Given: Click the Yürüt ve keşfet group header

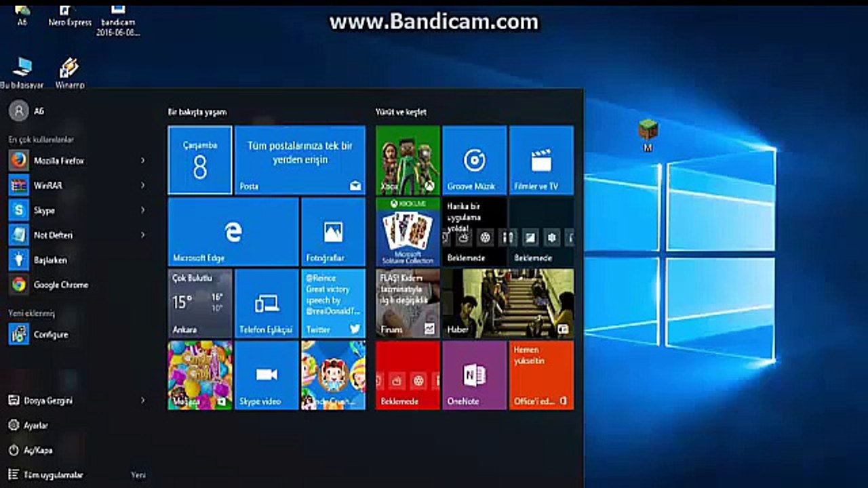Looking at the screenshot, I should pos(401,112).
